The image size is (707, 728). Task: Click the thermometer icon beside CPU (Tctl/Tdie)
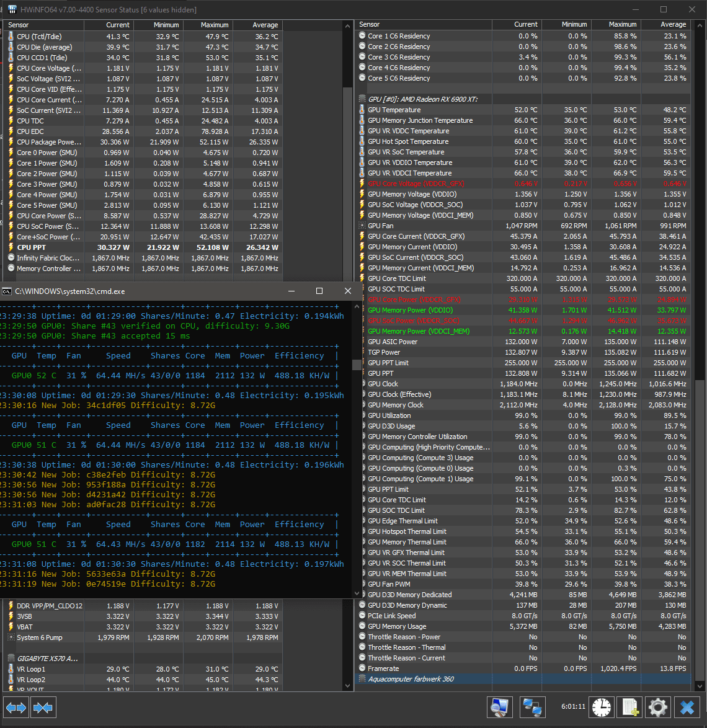pyautogui.click(x=11, y=36)
